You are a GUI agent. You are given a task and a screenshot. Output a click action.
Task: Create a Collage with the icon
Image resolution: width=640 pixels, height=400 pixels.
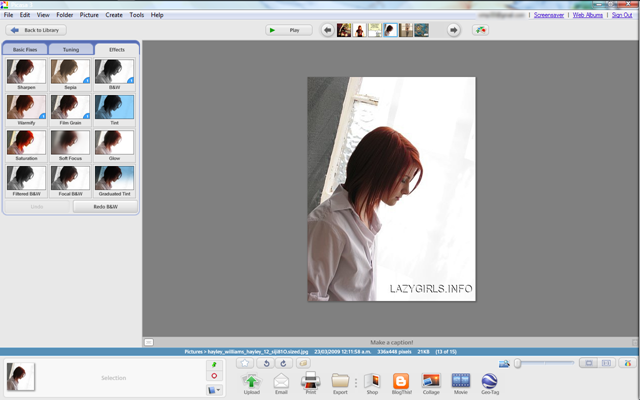pyautogui.click(x=431, y=381)
